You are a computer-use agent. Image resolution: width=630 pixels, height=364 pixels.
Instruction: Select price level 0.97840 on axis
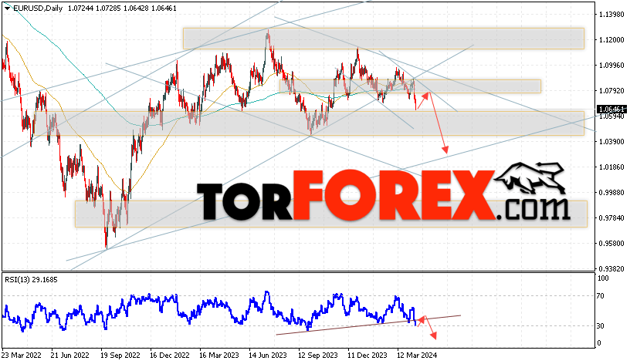tap(611, 218)
